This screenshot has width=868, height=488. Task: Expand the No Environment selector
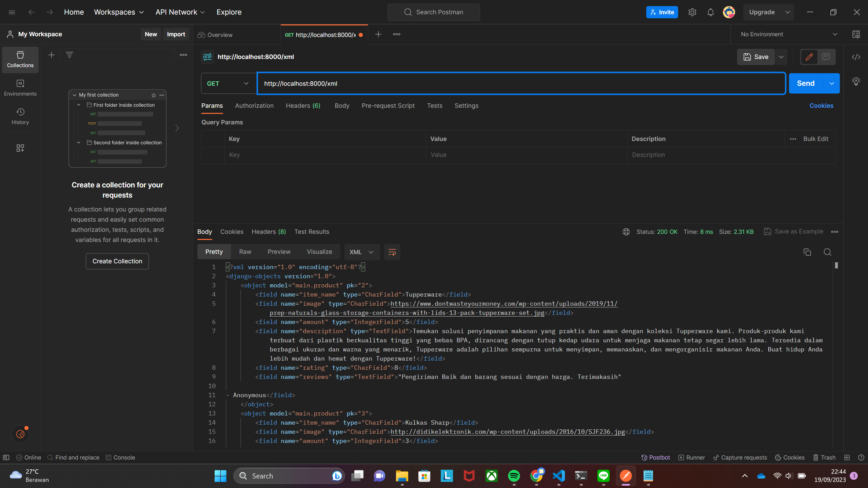[x=835, y=34]
